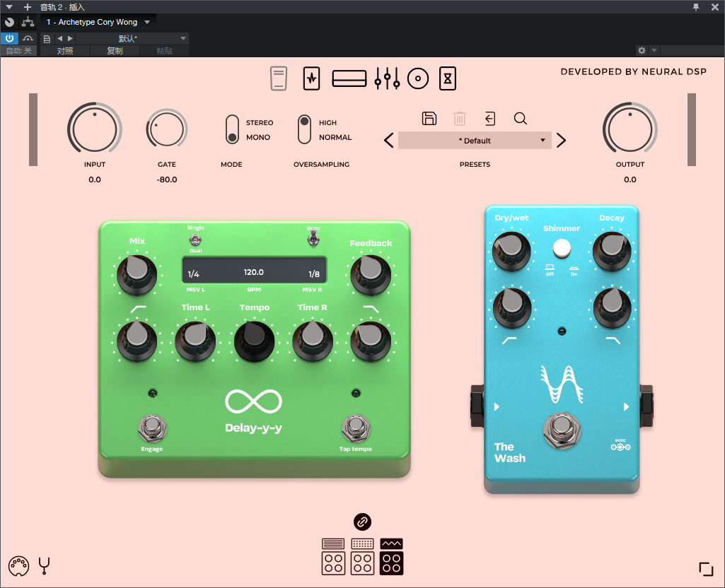Open the channel routing icon in host bar
725x588 pixels.
click(28, 22)
